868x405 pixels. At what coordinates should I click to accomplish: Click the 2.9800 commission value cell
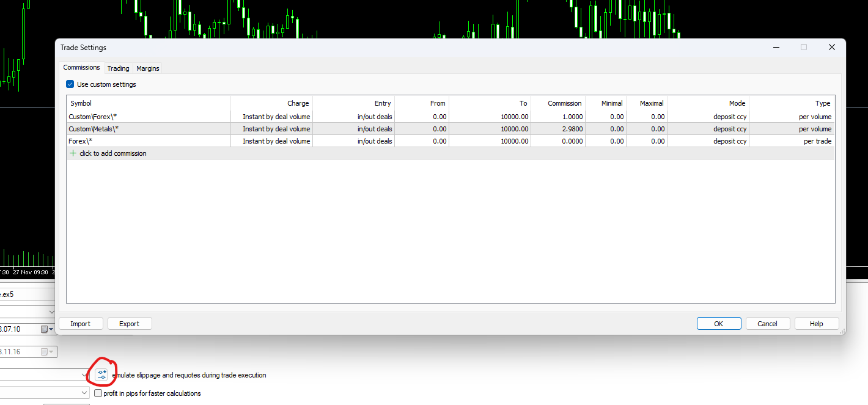click(558, 129)
